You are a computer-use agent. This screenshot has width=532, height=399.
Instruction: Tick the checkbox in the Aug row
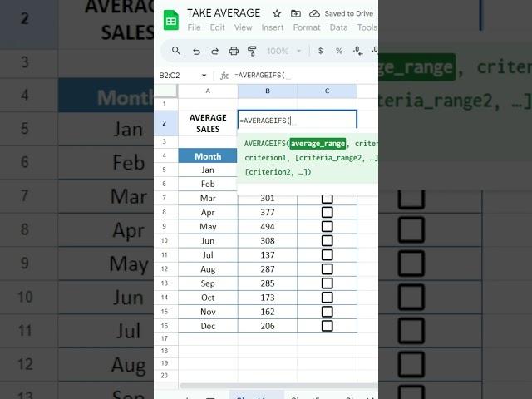(x=327, y=269)
